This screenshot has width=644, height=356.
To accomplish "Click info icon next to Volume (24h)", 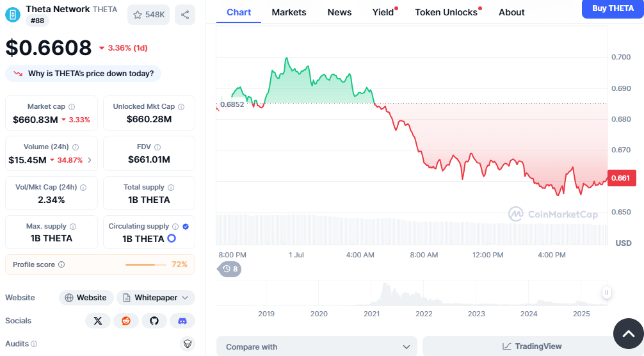I will tap(76, 147).
